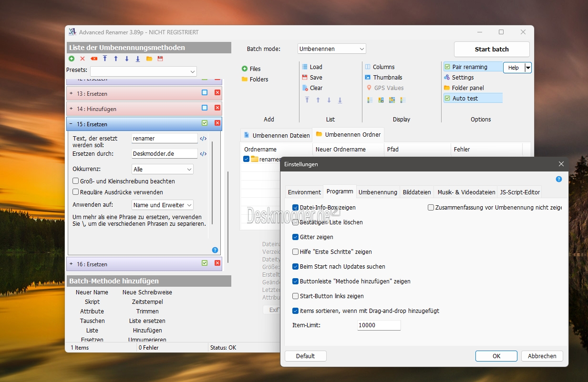Image resolution: width=588 pixels, height=382 pixels.
Task: Add Folders to the list
Action: pyautogui.click(x=255, y=79)
